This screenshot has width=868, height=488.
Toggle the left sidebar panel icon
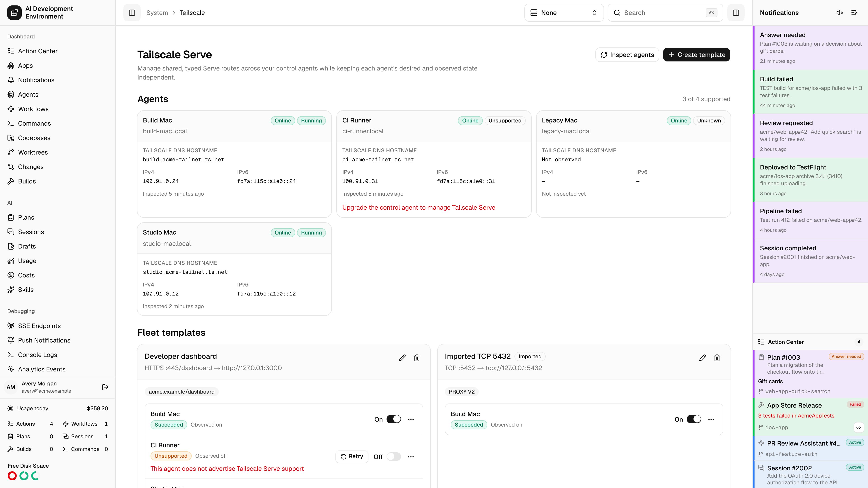point(132,13)
